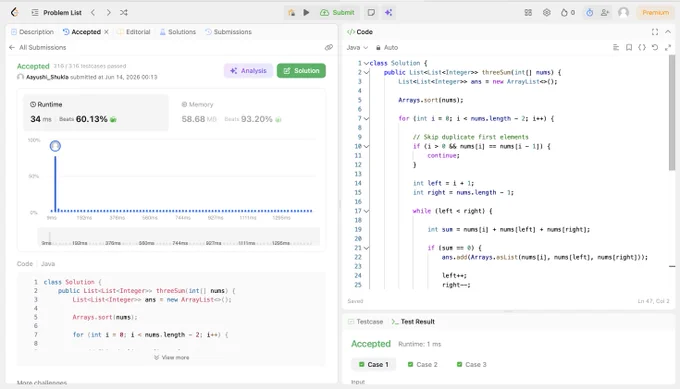Open the Submissions tab
This screenshot has width=680, height=389.
click(229, 32)
